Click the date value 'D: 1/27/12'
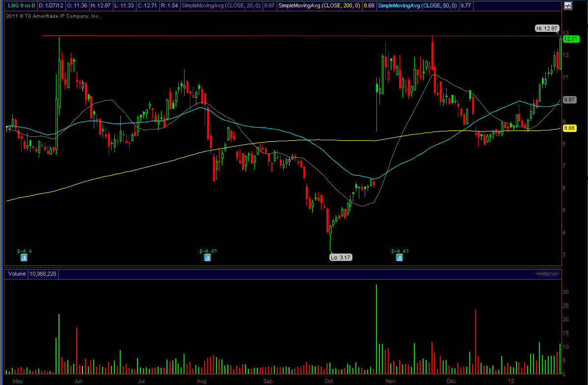Viewport: 588px width, 385px height. tap(51, 5)
